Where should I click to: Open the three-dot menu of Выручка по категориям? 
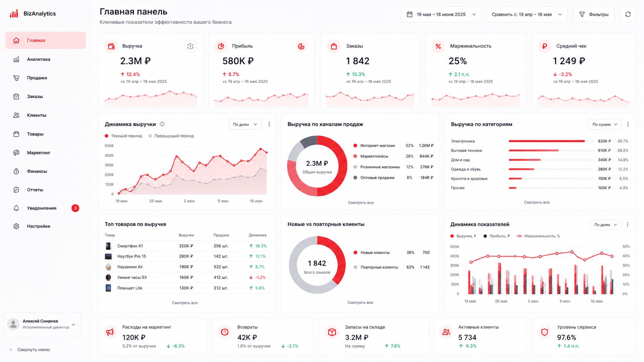tap(628, 124)
